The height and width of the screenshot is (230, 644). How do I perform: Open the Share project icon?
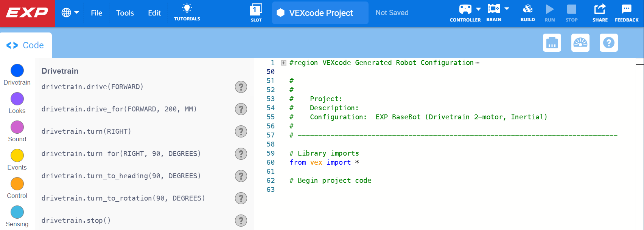[600, 9]
